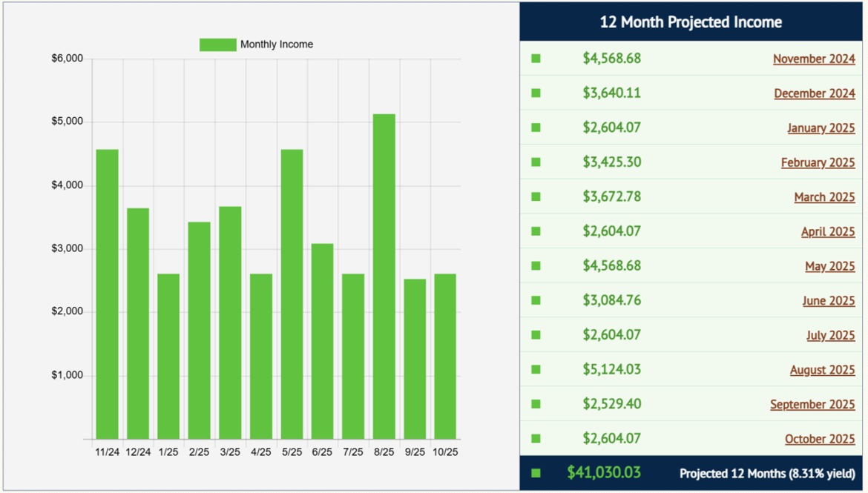Viewport: 868px width, 493px height.
Task: Click the green square icon beside October 2025
Action: [536, 439]
